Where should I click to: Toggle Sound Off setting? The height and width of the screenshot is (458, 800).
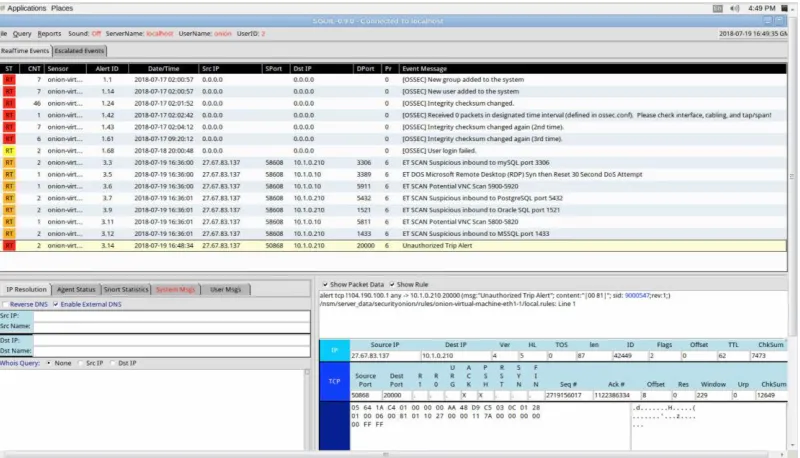pyautogui.click(x=96, y=34)
